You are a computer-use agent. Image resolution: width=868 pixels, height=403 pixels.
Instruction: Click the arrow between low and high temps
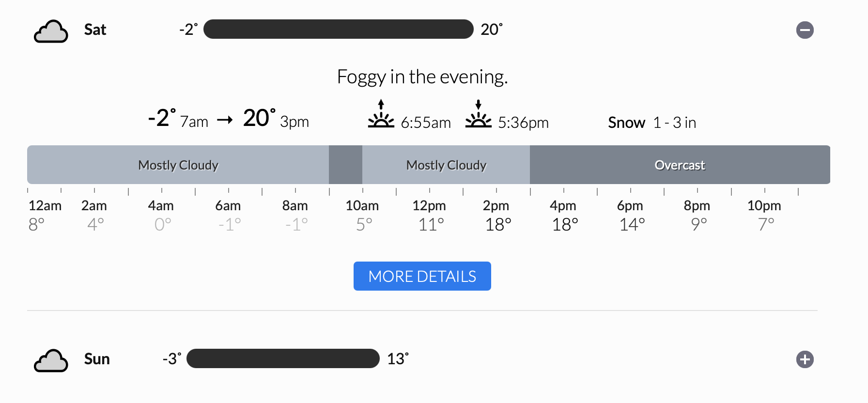pyautogui.click(x=225, y=120)
